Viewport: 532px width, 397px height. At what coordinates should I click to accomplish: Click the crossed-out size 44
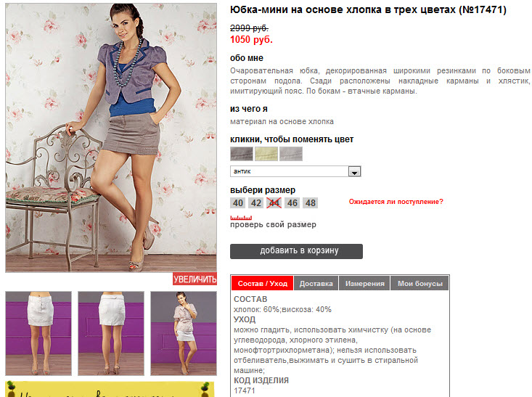click(274, 203)
